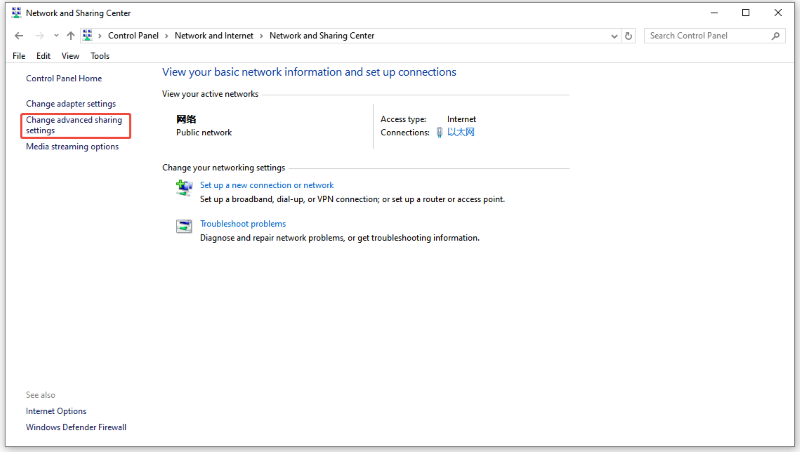Click the Network and Sharing Center title icon
Viewport: 800px width, 452px height.
[x=16, y=13]
